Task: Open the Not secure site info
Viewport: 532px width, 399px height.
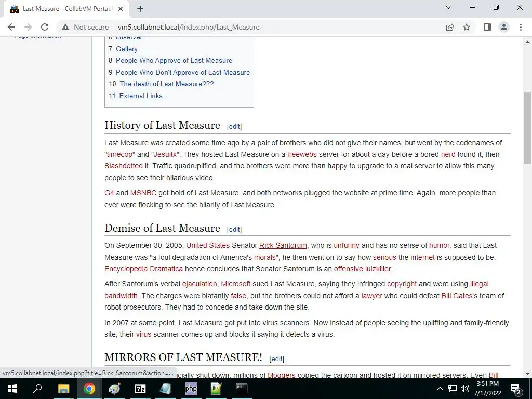Action: coord(85,27)
